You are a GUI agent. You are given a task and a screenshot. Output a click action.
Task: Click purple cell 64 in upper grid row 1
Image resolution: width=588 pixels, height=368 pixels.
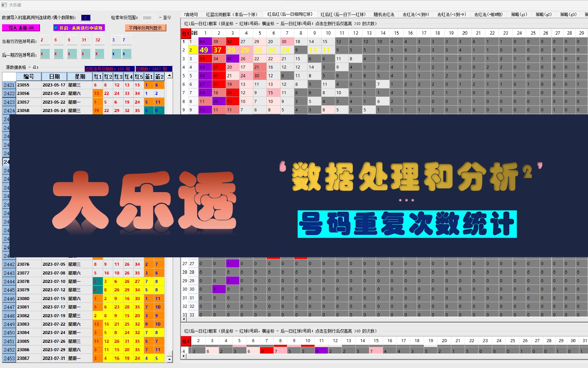click(205, 42)
